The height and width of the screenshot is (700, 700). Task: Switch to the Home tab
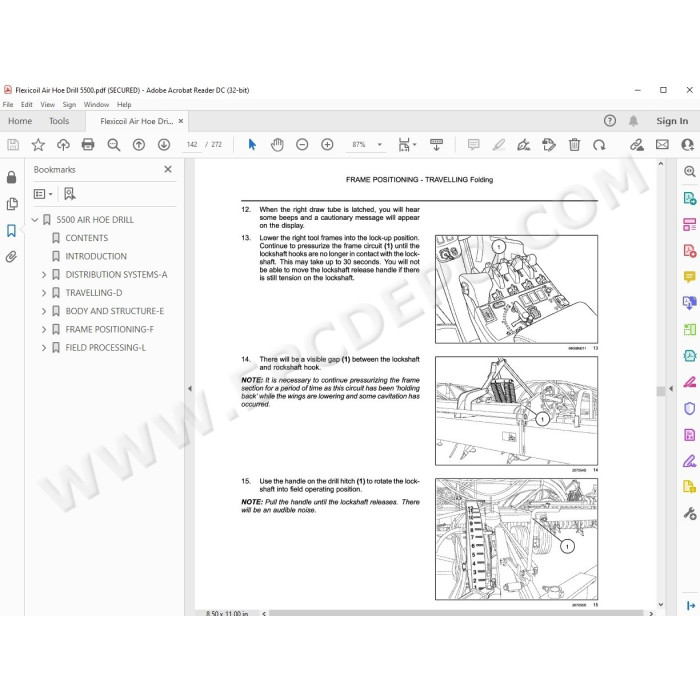(x=20, y=121)
